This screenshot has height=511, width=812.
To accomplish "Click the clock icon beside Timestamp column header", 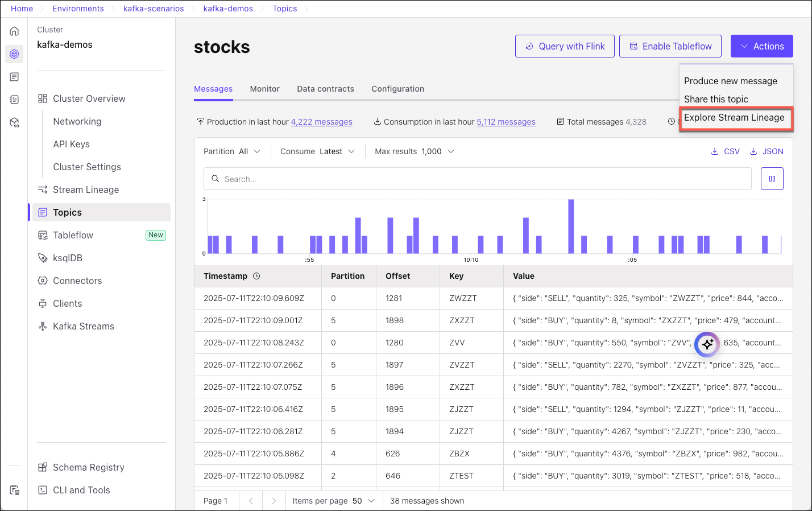I will (x=255, y=275).
